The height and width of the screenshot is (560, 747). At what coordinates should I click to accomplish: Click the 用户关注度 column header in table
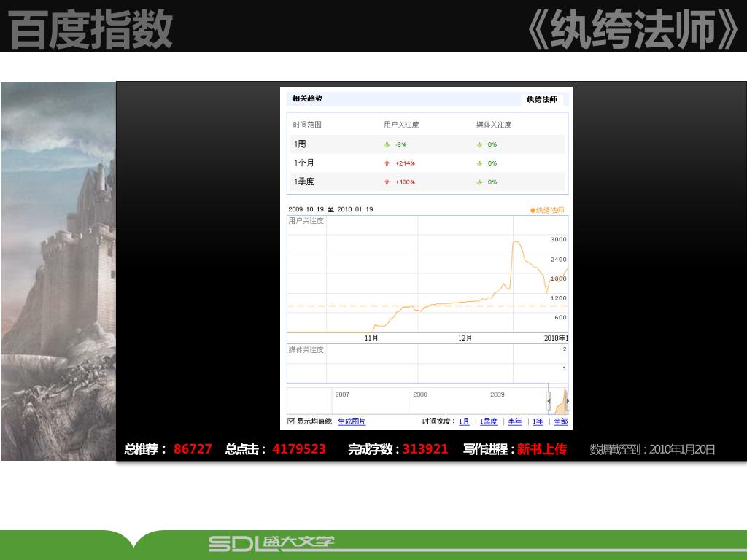(x=401, y=125)
